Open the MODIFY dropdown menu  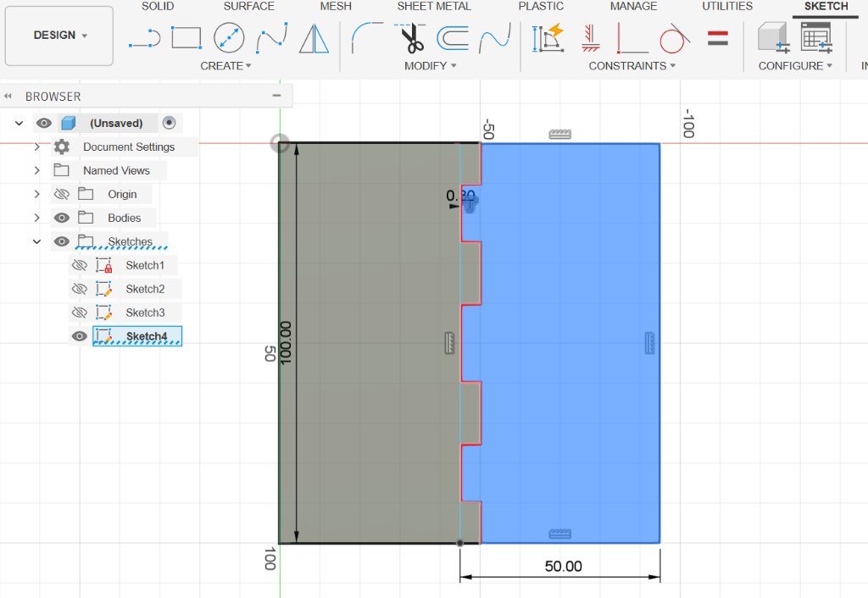tap(430, 66)
